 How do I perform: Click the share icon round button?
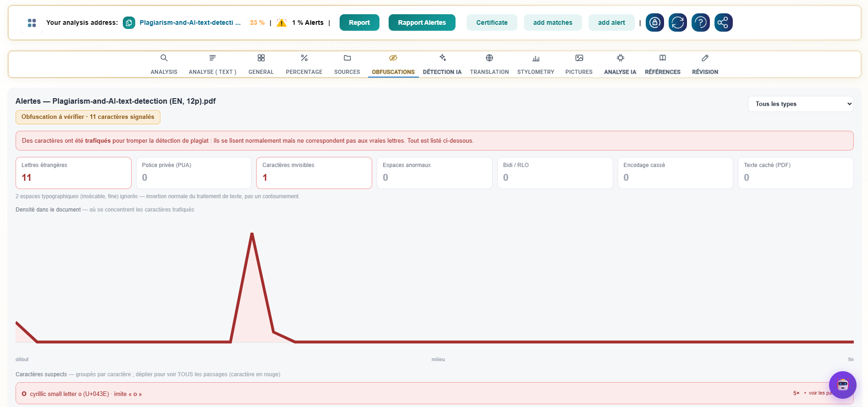[x=724, y=22]
